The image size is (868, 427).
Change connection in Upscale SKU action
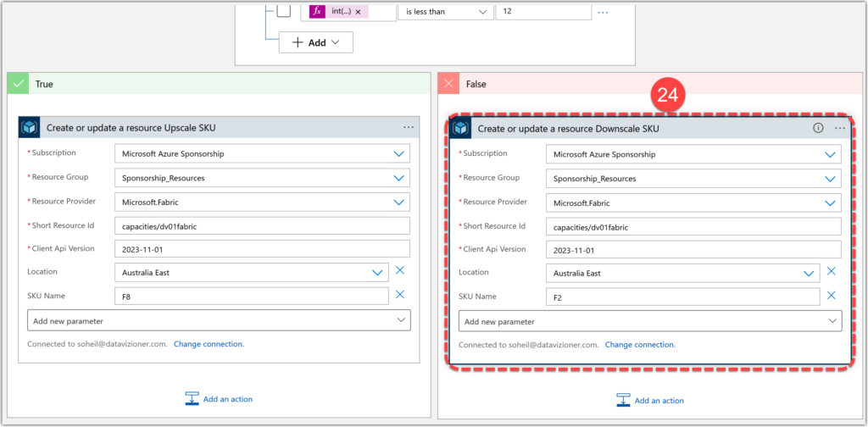click(209, 344)
